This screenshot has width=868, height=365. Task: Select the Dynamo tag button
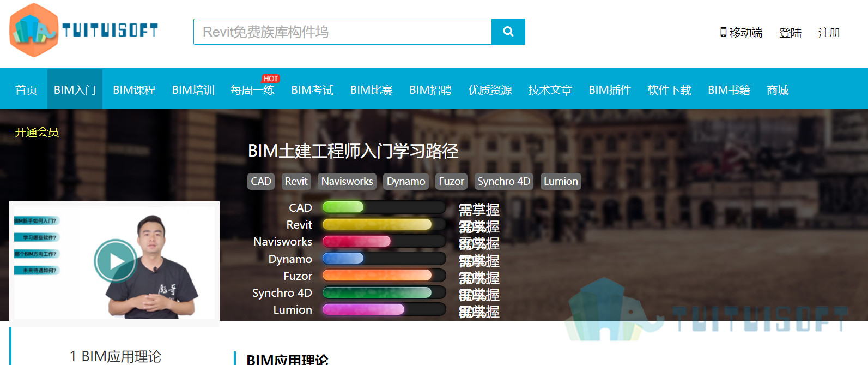pyautogui.click(x=406, y=181)
